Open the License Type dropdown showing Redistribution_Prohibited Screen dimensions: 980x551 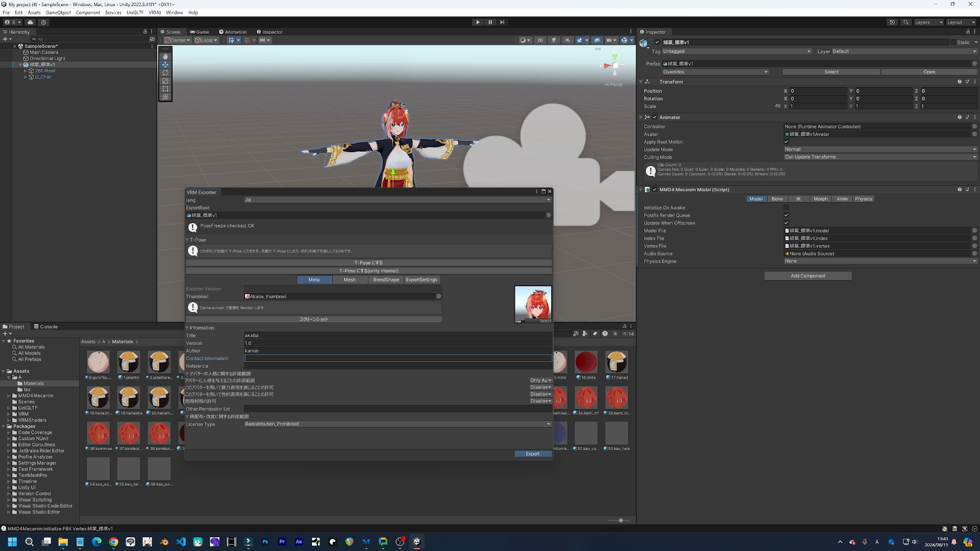coord(397,424)
